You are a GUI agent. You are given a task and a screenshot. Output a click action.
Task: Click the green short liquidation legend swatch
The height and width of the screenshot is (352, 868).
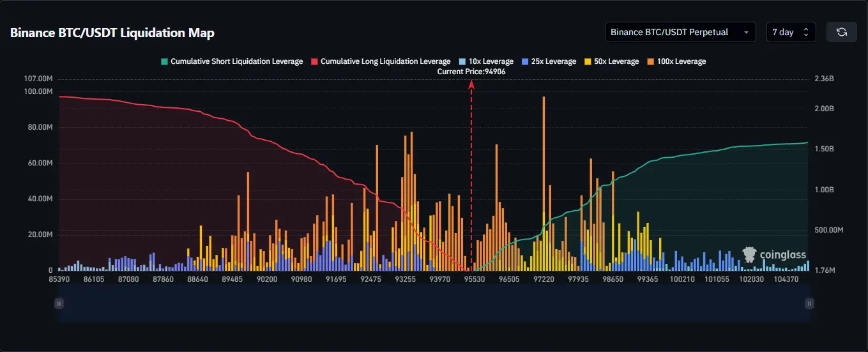pos(164,61)
